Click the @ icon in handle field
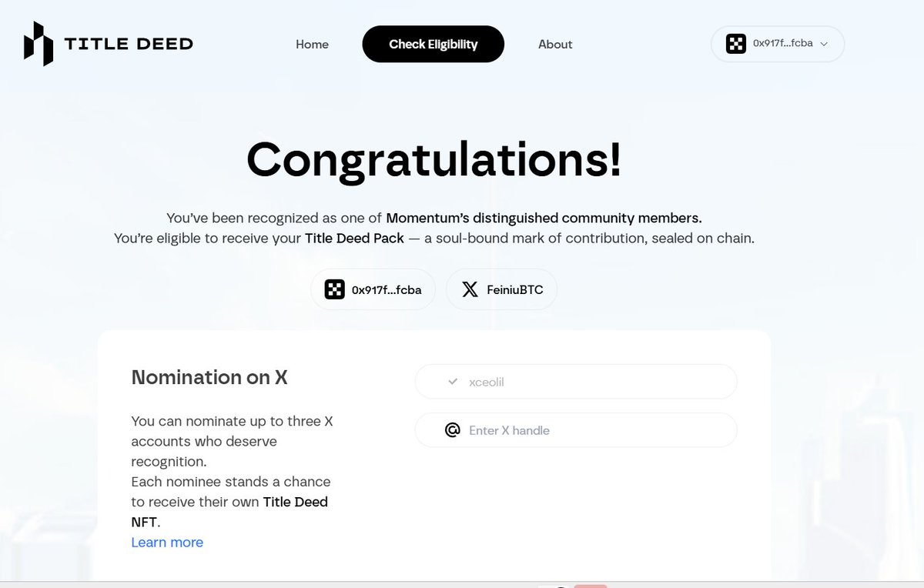 pos(452,430)
